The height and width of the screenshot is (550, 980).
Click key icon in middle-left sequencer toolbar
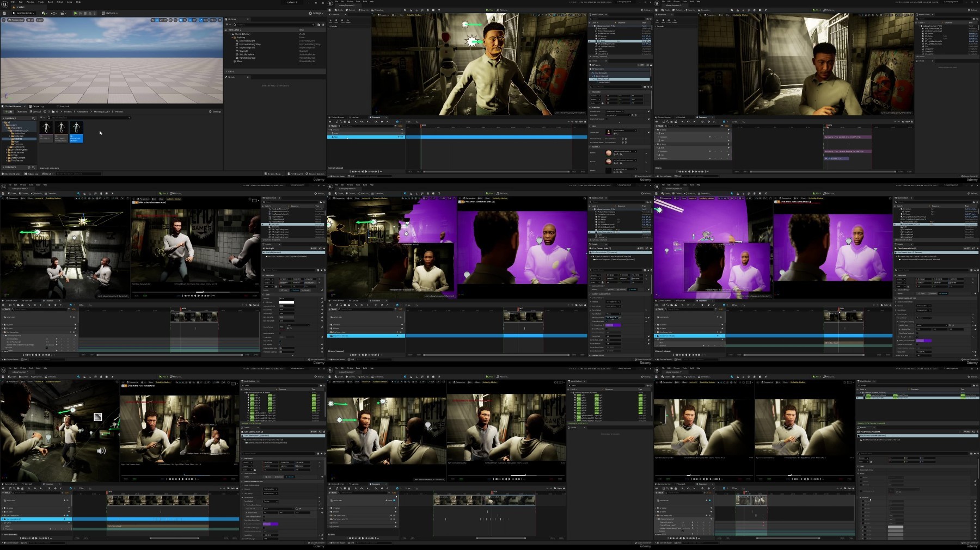click(x=55, y=305)
